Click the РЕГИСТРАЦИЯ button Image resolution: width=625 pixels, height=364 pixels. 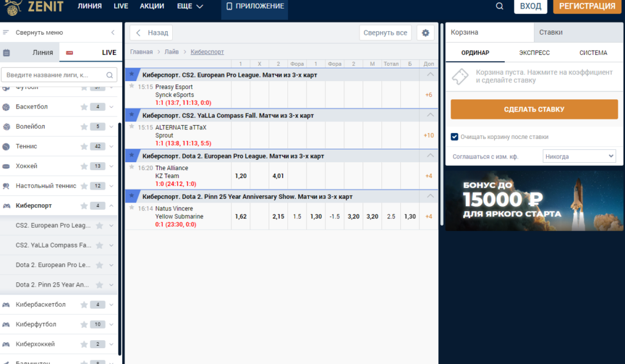[x=587, y=6]
